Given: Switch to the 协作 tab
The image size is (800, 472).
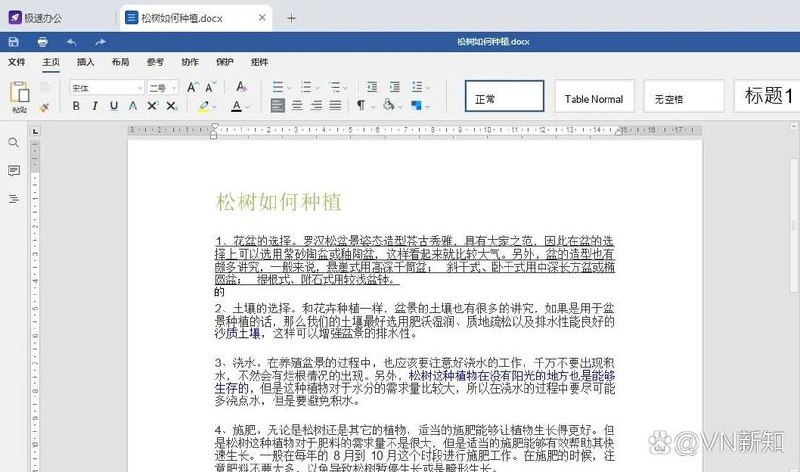Looking at the screenshot, I should (190, 62).
